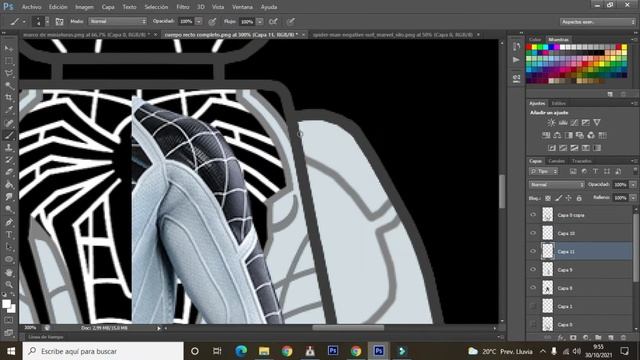Select the Path Selection tool

tap(9, 247)
